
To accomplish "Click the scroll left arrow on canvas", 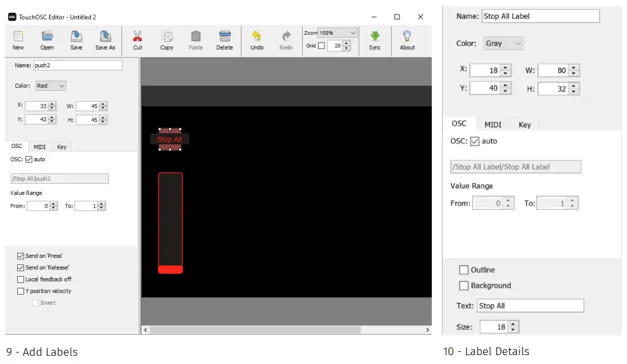I will coord(146,330).
